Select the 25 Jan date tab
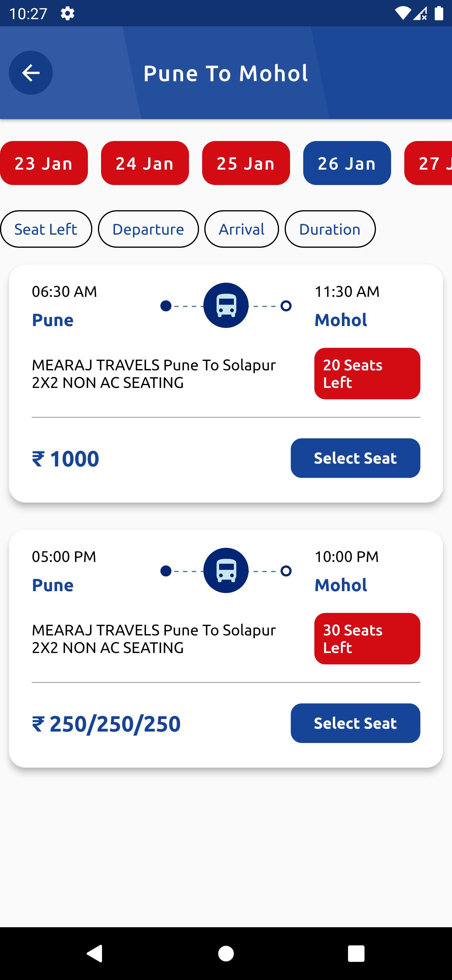 246,163
